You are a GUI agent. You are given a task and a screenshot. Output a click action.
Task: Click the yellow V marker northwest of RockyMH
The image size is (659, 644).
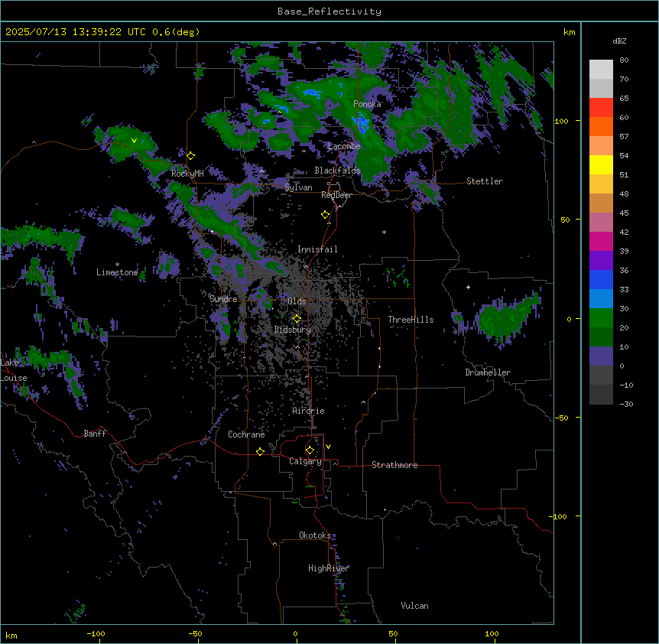[134, 141]
